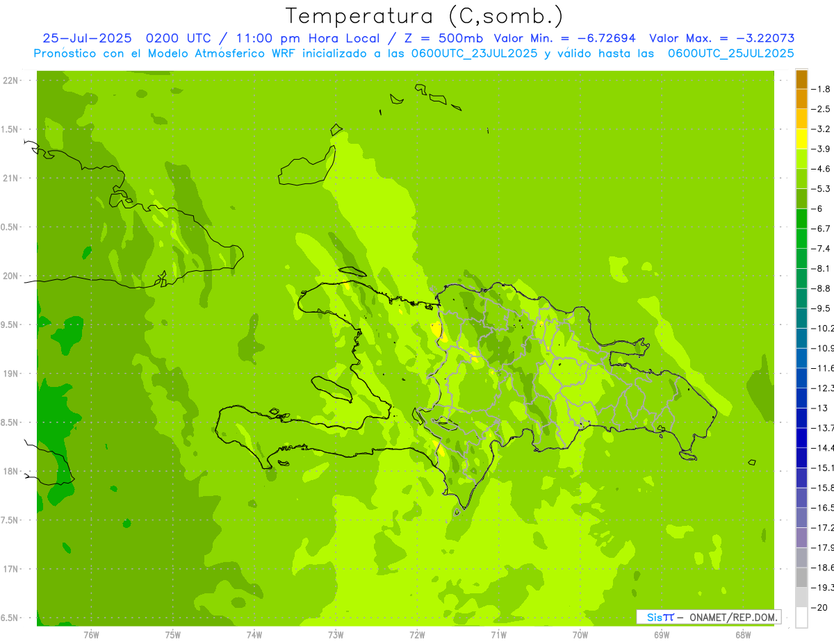Select the green swatch between -6 and -6.7
834x644 pixels.
click(801, 219)
